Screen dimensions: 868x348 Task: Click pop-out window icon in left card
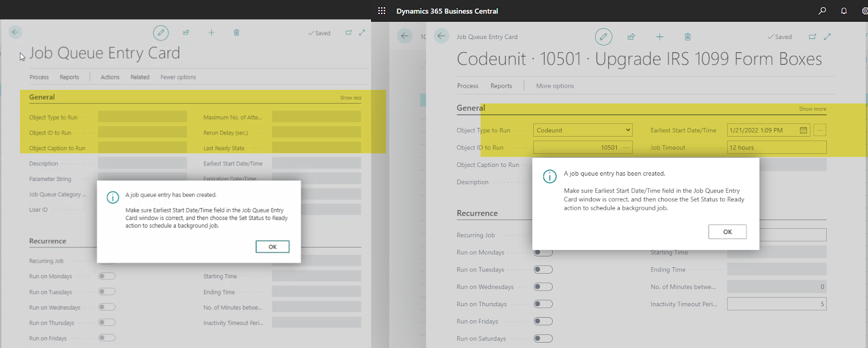[348, 33]
